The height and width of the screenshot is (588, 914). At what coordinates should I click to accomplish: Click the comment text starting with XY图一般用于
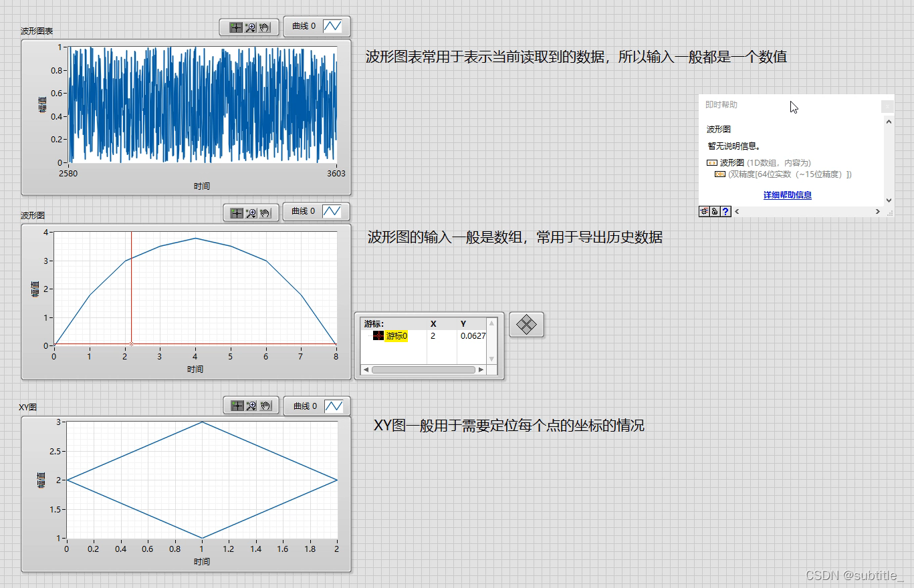[x=509, y=426]
